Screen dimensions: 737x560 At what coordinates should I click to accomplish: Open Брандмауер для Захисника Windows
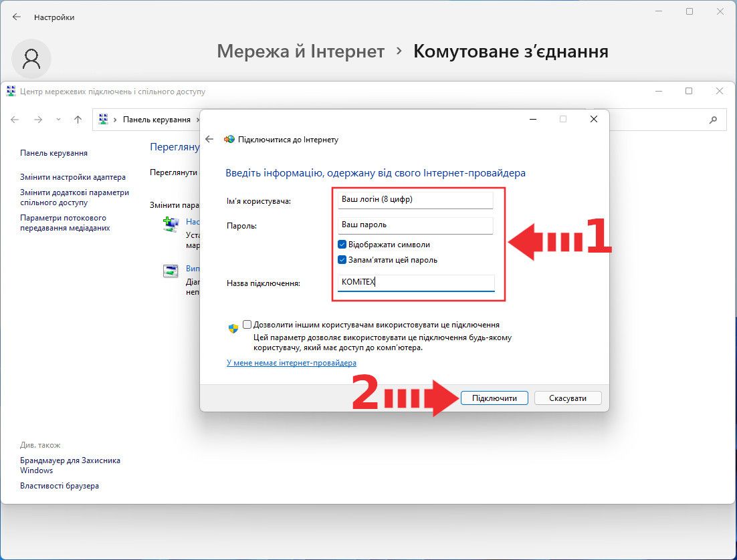(70, 465)
